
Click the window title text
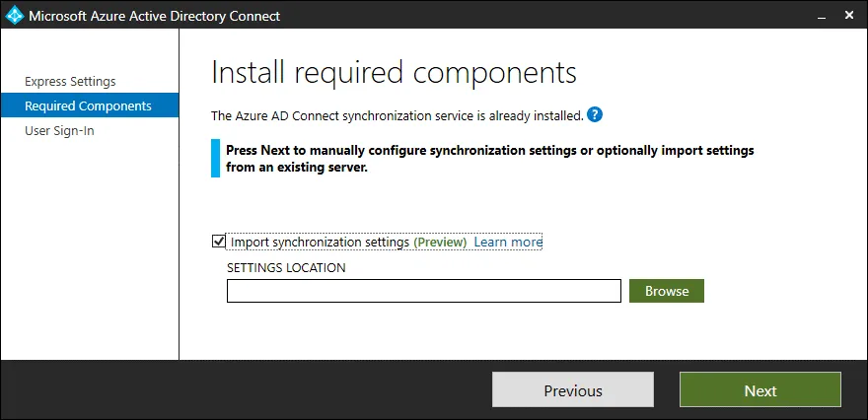pos(154,16)
